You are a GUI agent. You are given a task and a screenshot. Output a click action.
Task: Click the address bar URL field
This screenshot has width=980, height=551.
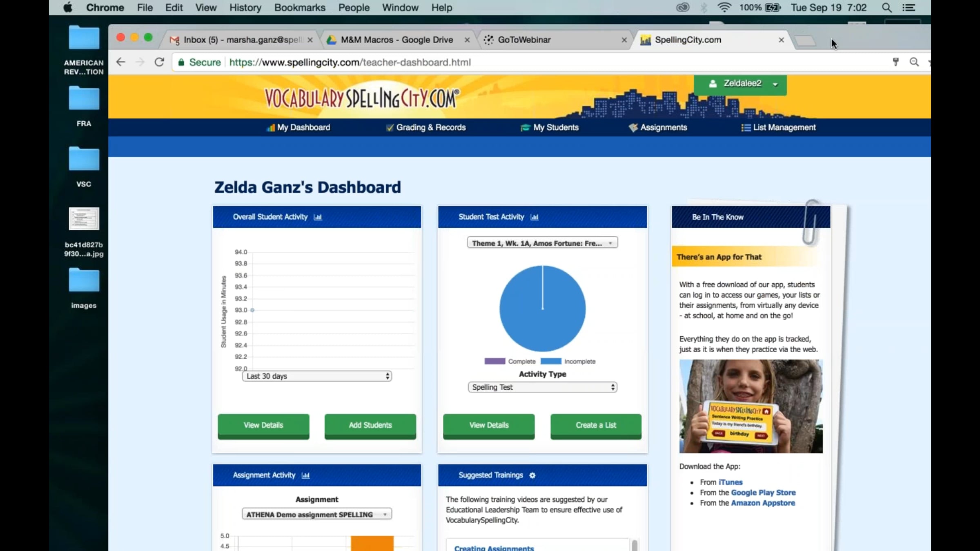coord(531,62)
